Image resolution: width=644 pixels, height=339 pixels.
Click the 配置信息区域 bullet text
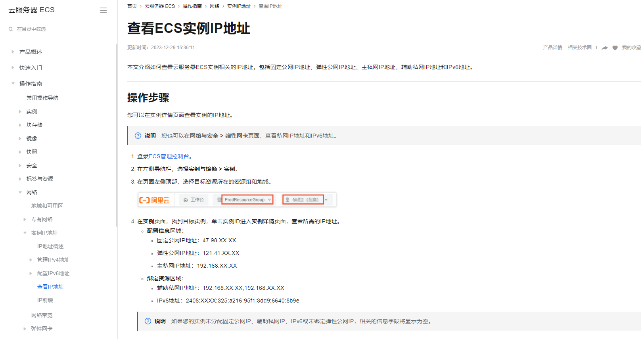[x=165, y=231]
